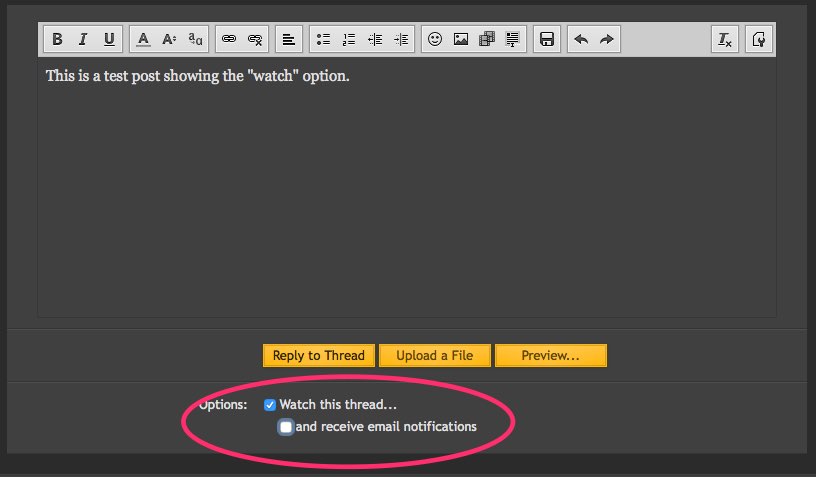Open the font family menu
The image size is (816, 477).
click(x=195, y=39)
